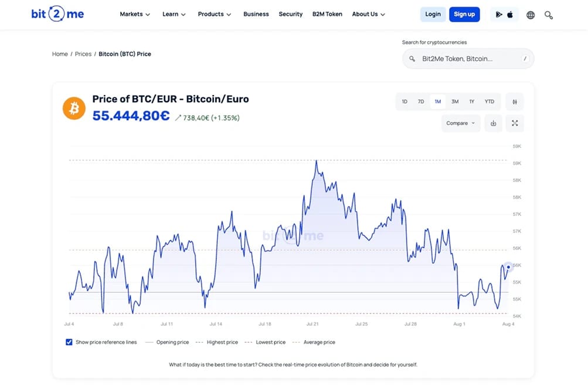
Task: Click Bitcoin (BTC) Price breadcrumb
Action: coord(125,54)
